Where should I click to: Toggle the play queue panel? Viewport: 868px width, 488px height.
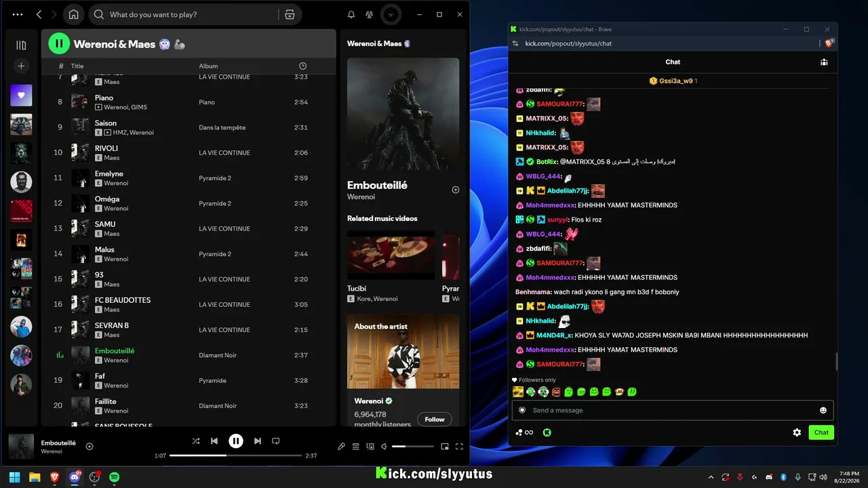(x=355, y=447)
